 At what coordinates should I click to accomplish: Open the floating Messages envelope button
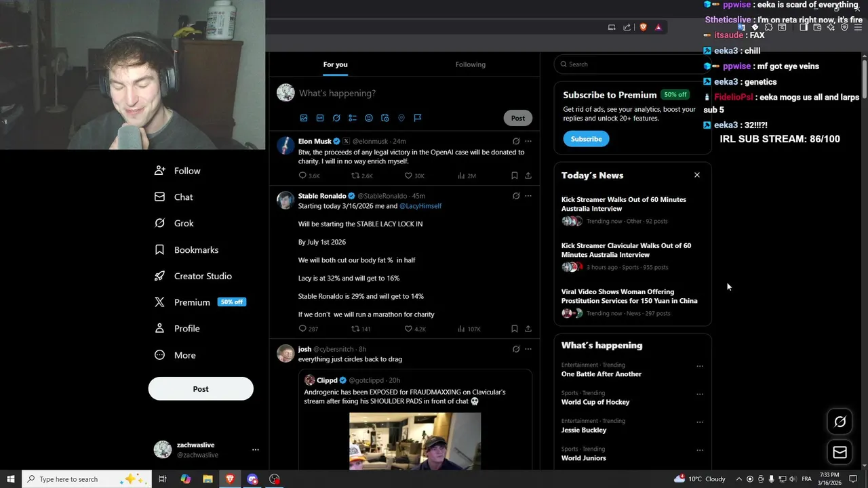840,452
